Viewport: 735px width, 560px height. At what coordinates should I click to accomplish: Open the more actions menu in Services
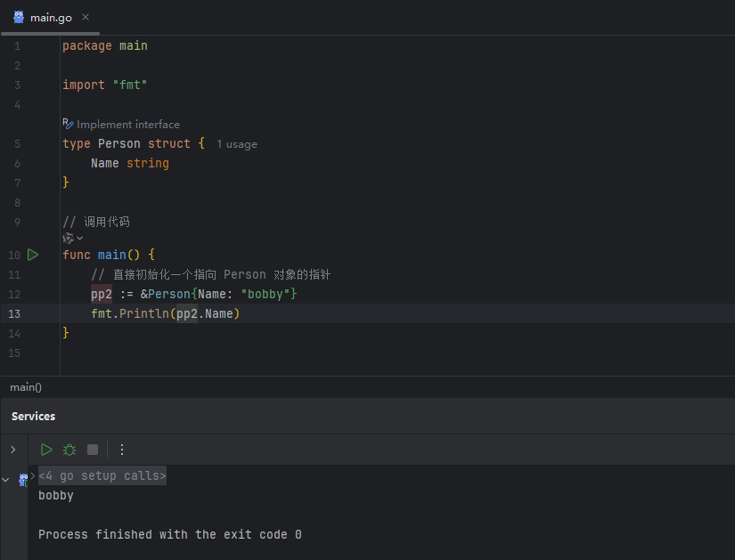pos(122,450)
